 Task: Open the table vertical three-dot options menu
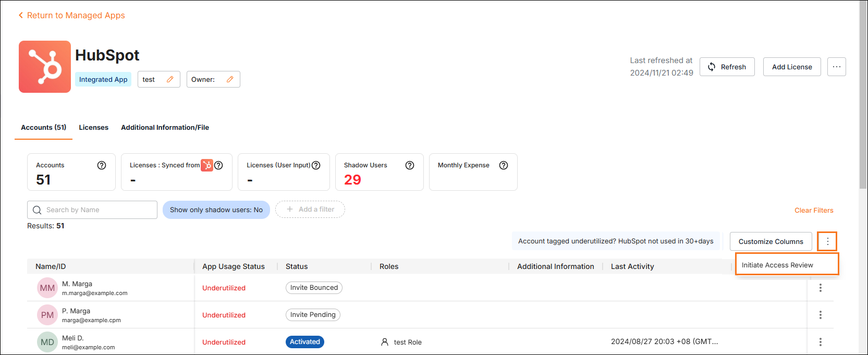pyautogui.click(x=827, y=241)
